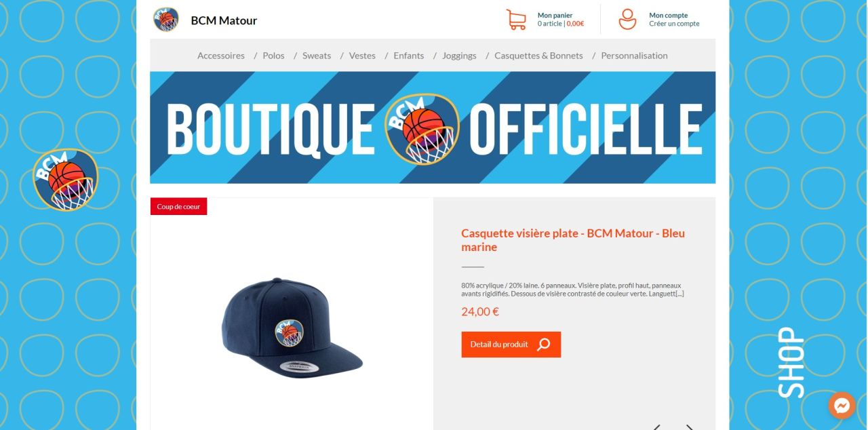Go to next product with right arrow

click(x=690, y=427)
